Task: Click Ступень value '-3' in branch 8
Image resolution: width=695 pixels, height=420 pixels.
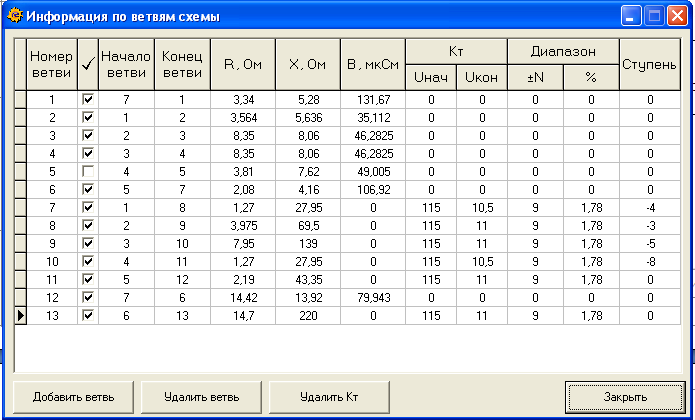Action: point(650,226)
